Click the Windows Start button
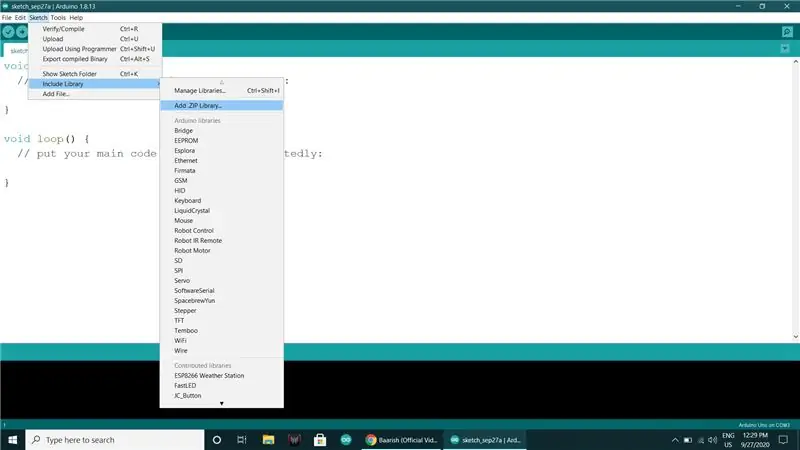The width and height of the screenshot is (800, 450). (x=12, y=440)
